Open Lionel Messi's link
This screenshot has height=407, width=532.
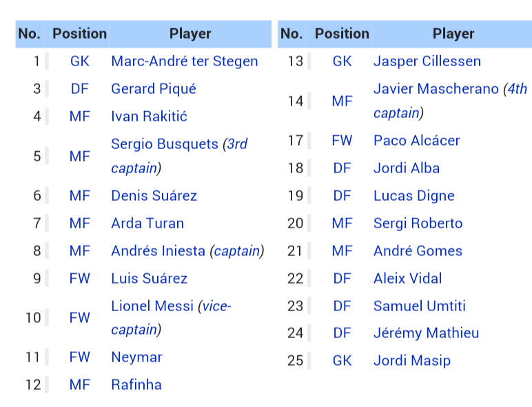pos(152,306)
